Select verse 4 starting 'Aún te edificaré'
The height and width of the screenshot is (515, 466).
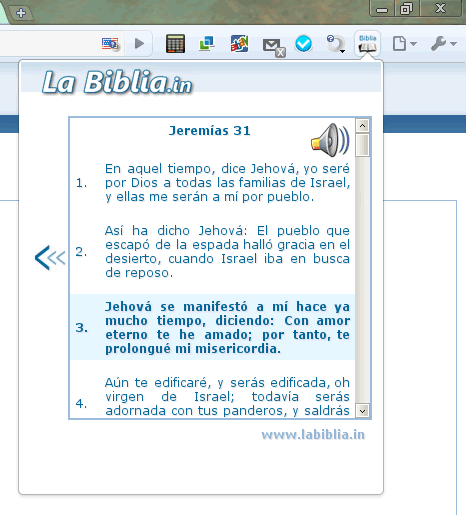(212, 397)
